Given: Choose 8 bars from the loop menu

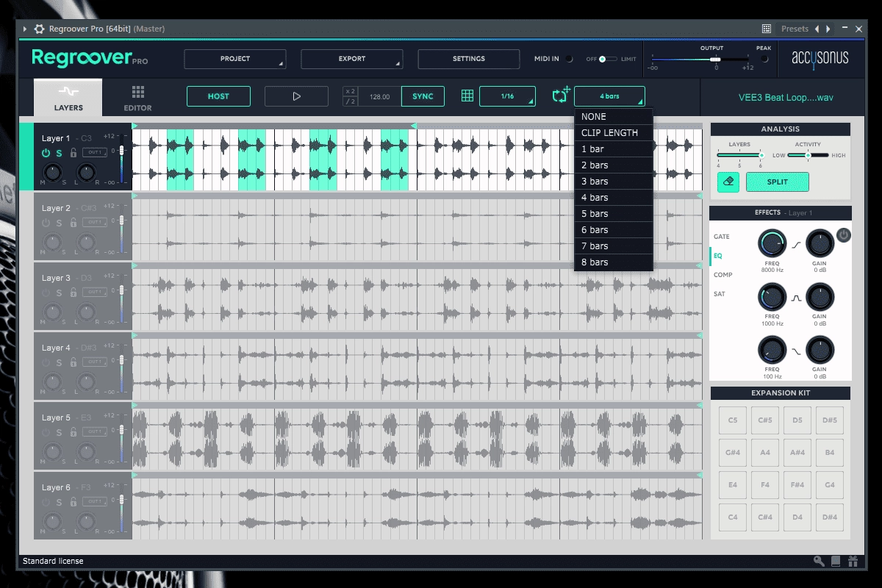Looking at the screenshot, I should (614, 262).
